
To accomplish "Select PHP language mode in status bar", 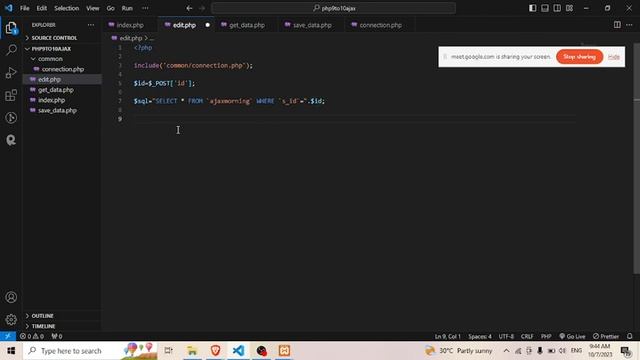I will tap(546, 336).
